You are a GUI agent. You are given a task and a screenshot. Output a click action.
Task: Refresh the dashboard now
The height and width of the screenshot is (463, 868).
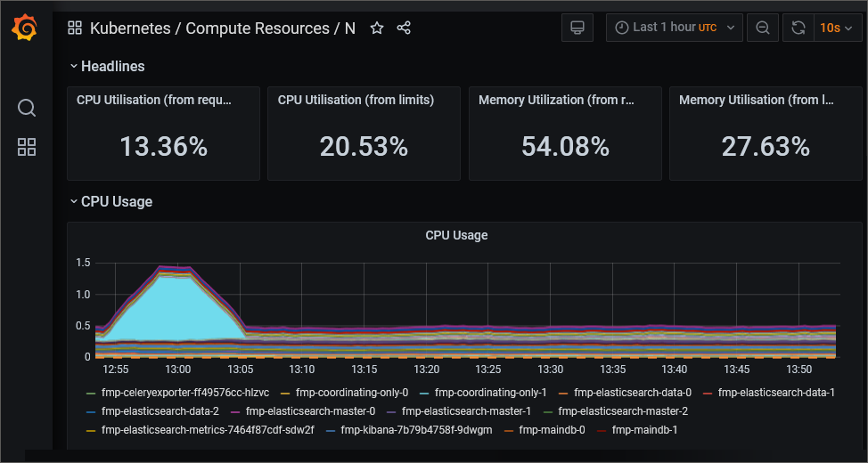click(798, 28)
